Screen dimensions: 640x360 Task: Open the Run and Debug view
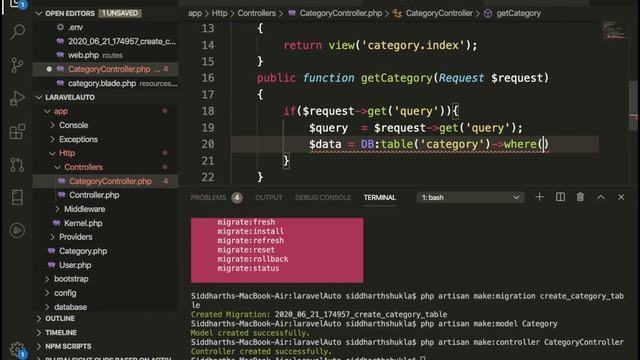click(17, 98)
